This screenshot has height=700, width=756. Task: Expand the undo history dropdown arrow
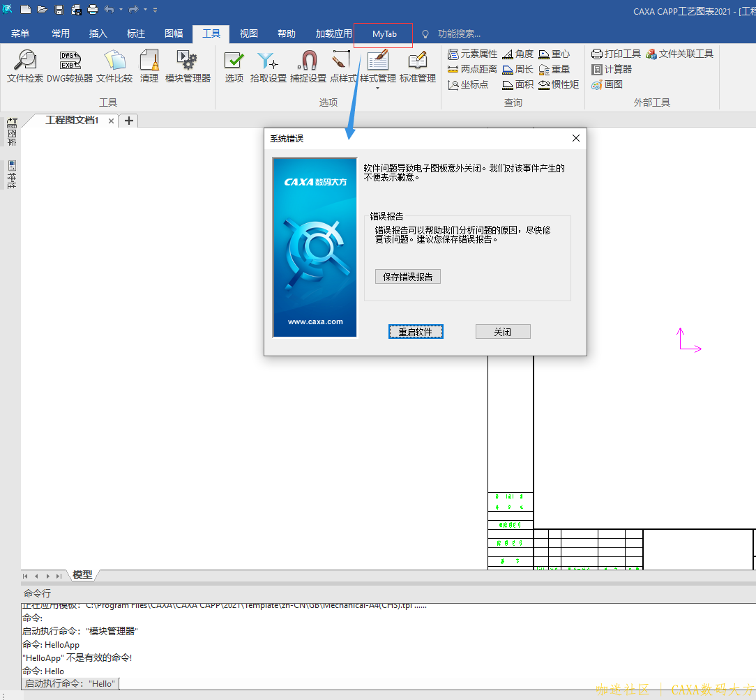[121, 9]
